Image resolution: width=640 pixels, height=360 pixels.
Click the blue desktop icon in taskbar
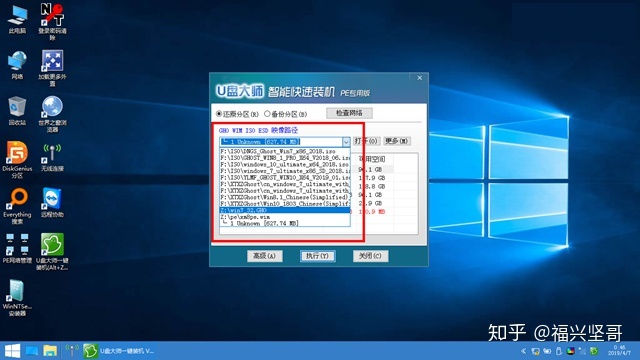pos(32,351)
